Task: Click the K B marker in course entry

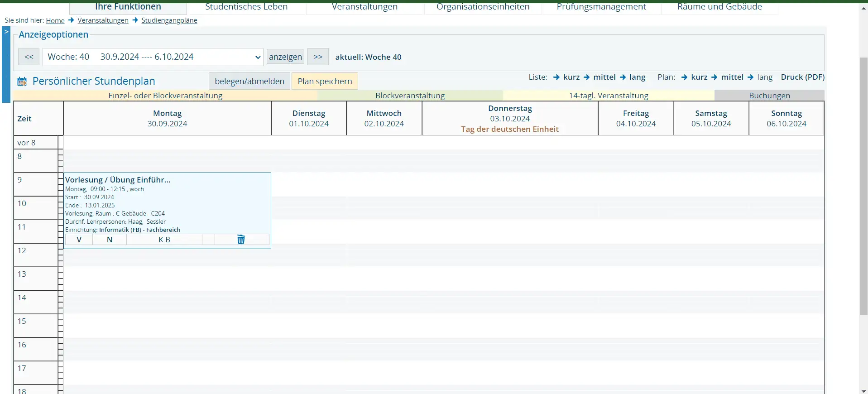Action: (164, 240)
